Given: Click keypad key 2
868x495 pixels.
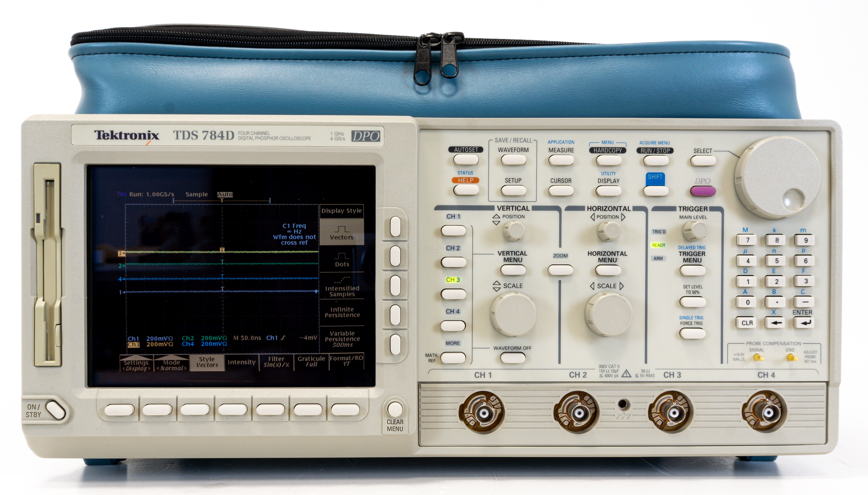Looking at the screenshot, I should click(775, 281).
